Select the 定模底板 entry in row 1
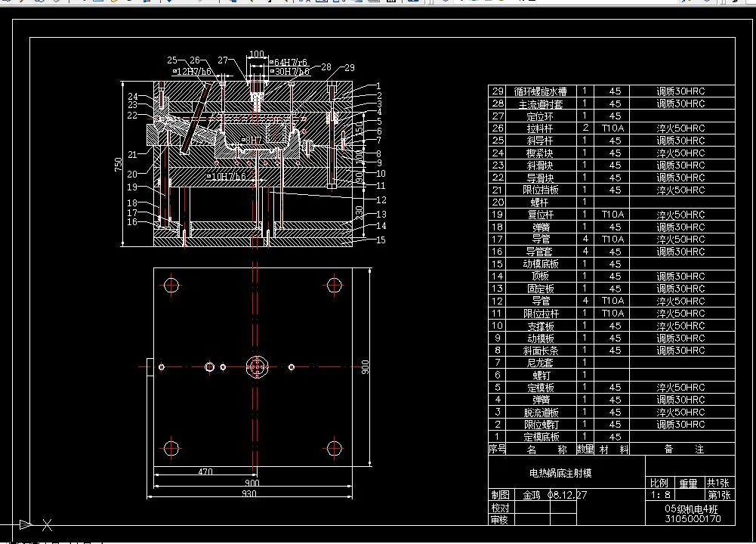This screenshot has width=756, height=544. pyautogui.click(x=542, y=437)
